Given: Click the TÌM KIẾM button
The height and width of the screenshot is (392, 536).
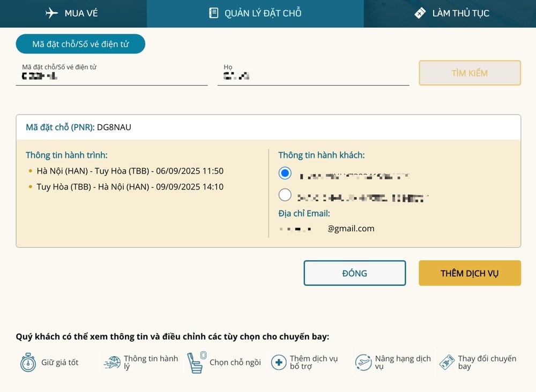Looking at the screenshot, I should 470,73.
